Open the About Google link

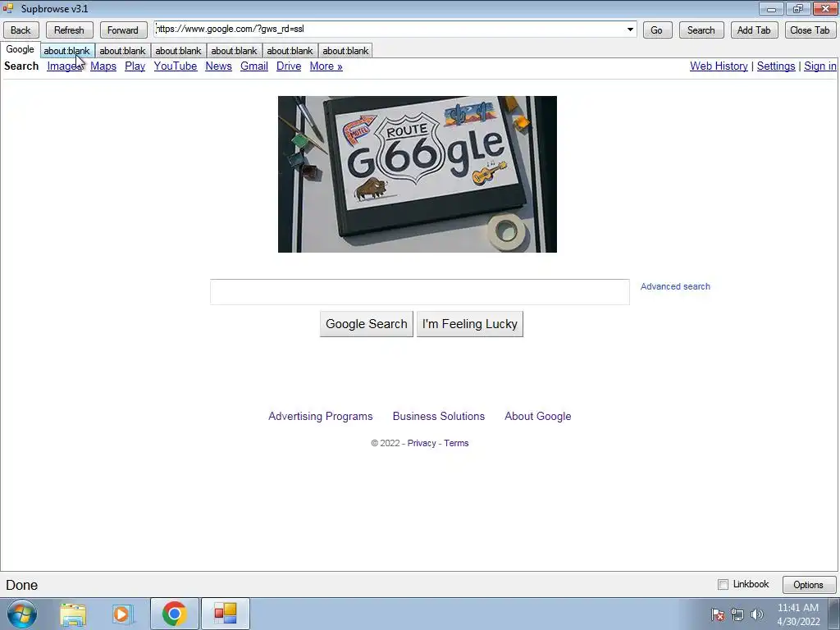point(538,416)
